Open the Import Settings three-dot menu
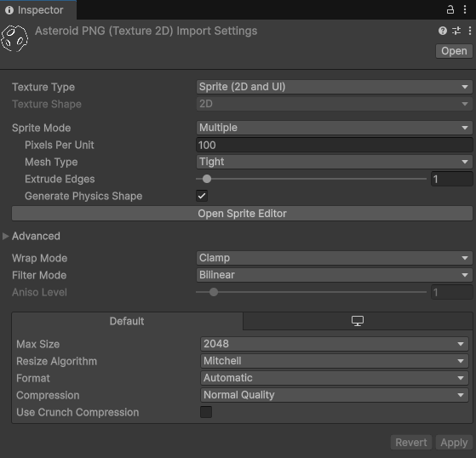 coord(470,31)
